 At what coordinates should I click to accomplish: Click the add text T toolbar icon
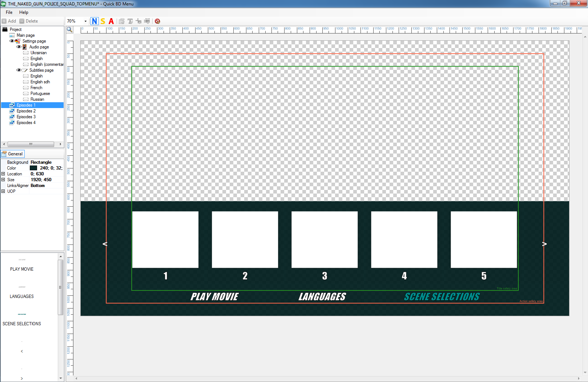(130, 21)
